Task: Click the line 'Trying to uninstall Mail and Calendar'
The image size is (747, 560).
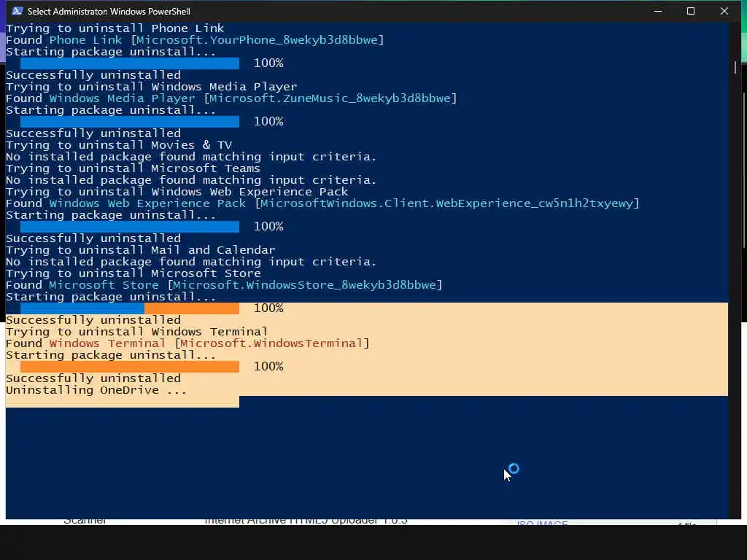Action: tap(141, 250)
